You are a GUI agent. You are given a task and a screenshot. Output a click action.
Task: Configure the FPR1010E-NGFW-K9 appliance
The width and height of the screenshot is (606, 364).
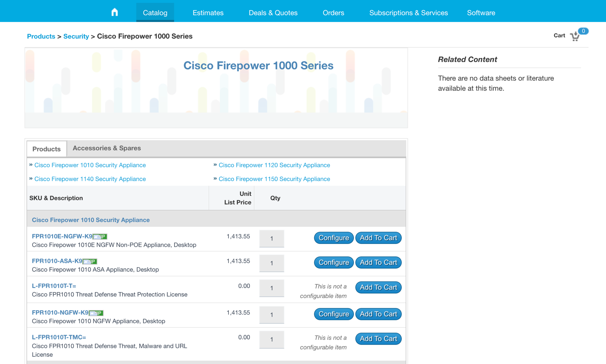click(334, 238)
